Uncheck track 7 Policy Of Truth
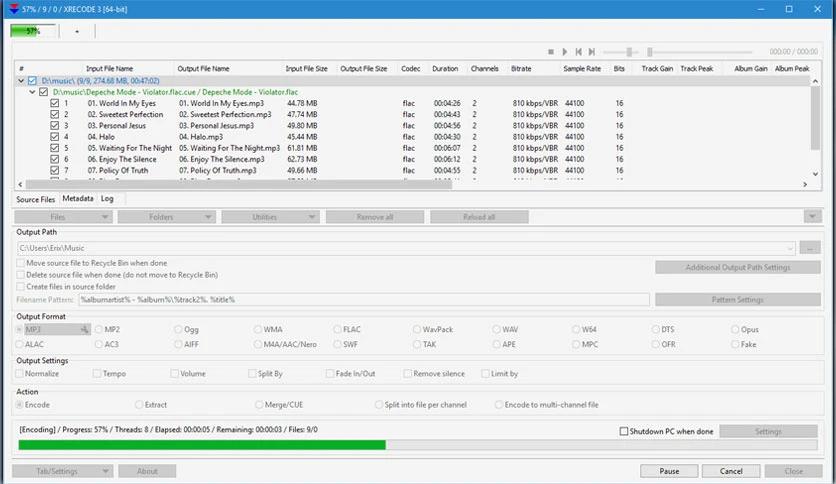The width and height of the screenshot is (836, 484). click(x=54, y=171)
